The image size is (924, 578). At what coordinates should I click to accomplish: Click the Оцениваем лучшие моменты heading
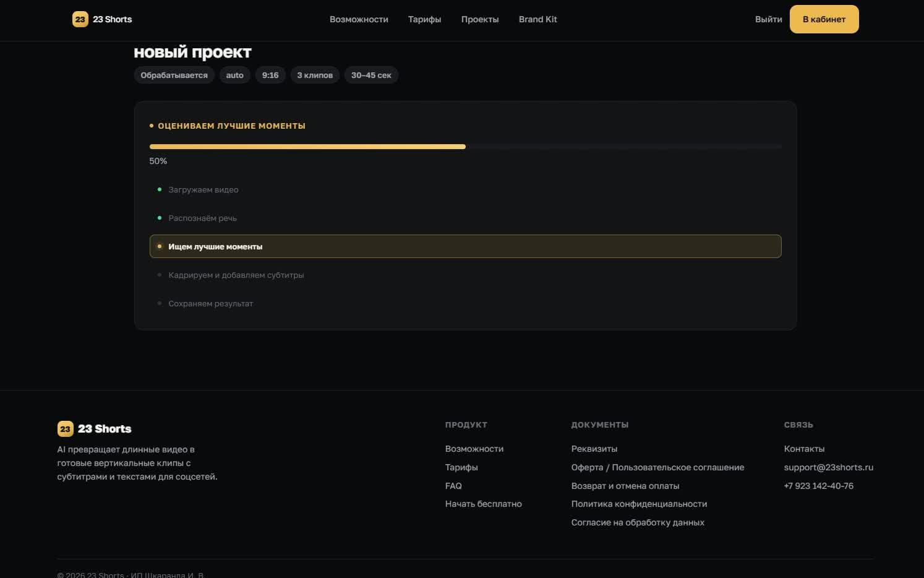coord(231,126)
